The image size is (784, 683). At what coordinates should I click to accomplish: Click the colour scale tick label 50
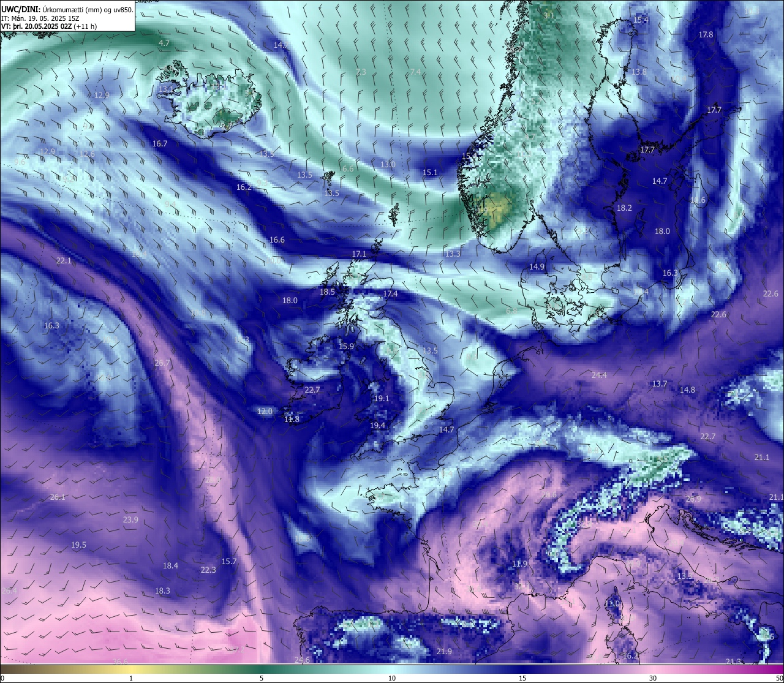779,679
